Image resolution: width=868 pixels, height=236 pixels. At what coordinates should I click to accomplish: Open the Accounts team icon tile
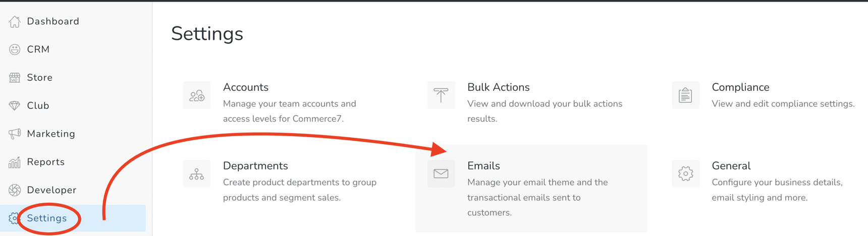[197, 95]
